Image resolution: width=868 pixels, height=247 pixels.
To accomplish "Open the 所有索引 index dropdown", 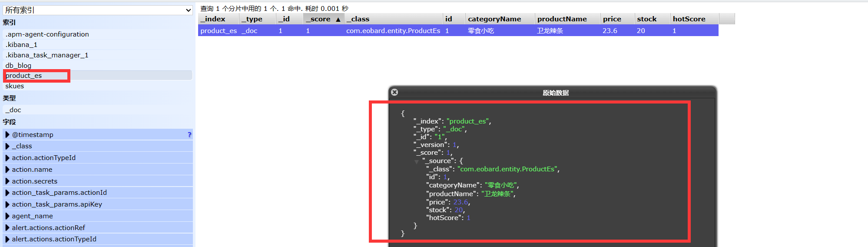I will (x=97, y=10).
